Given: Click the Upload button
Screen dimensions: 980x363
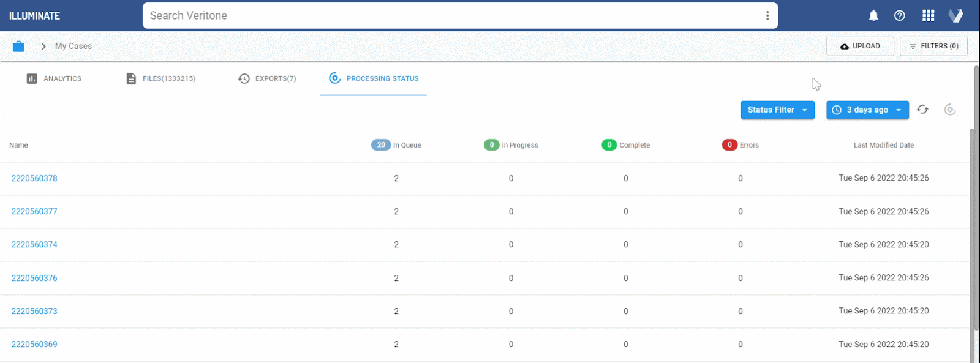Looking at the screenshot, I should 860,47.
